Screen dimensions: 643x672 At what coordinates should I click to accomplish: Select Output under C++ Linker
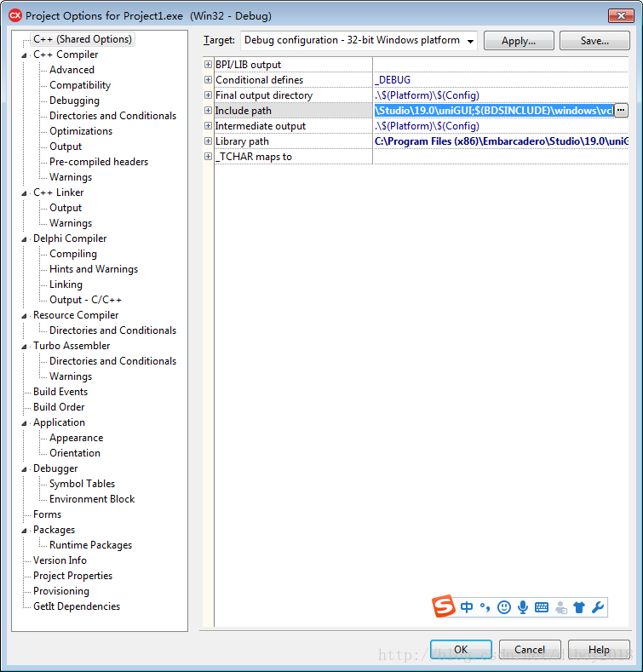click(66, 208)
